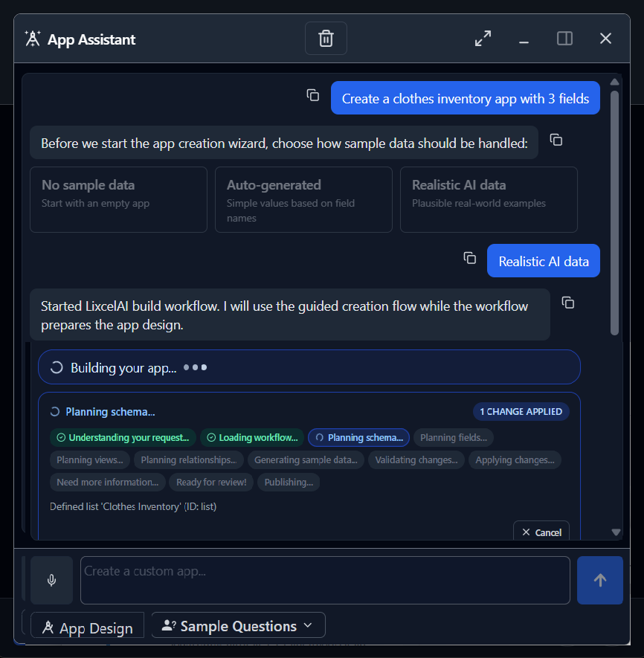Open the Sample Questions dropdown
Image resolution: width=644 pixels, height=658 pixels.
[238, 625]
